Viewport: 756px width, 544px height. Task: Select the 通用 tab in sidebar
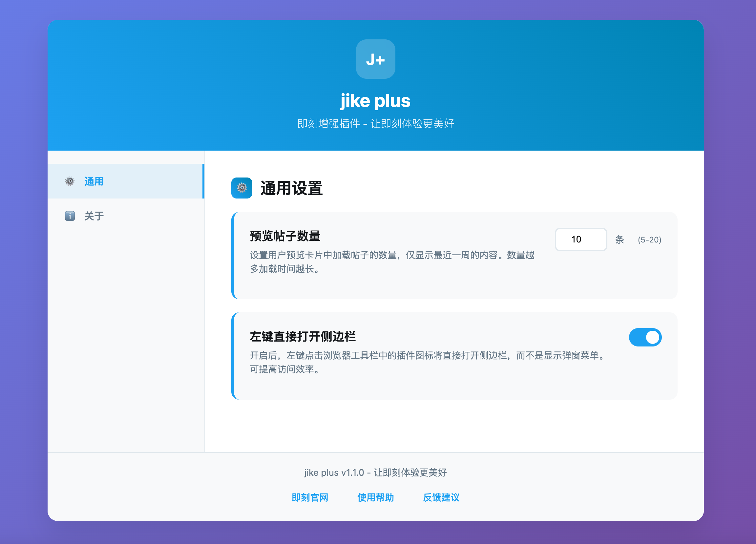tap(94, 181)
